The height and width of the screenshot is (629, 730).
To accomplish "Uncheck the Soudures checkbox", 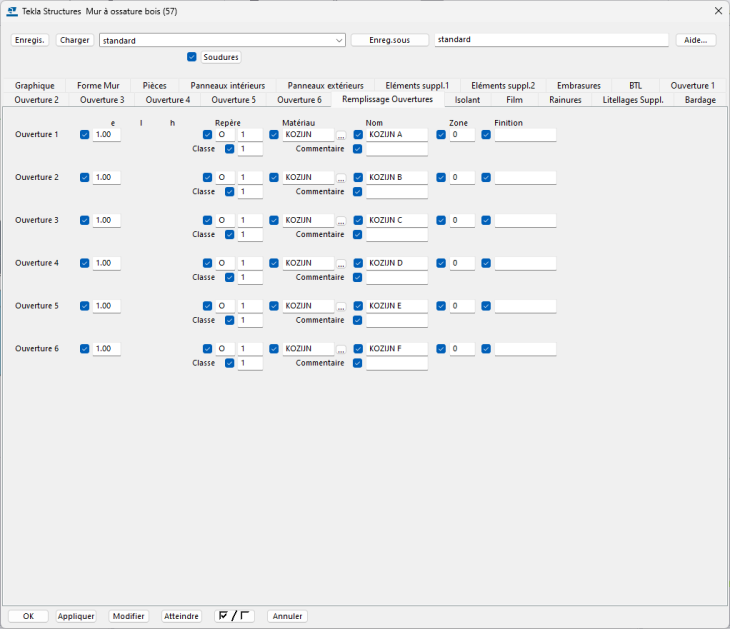I will (192, 57).
